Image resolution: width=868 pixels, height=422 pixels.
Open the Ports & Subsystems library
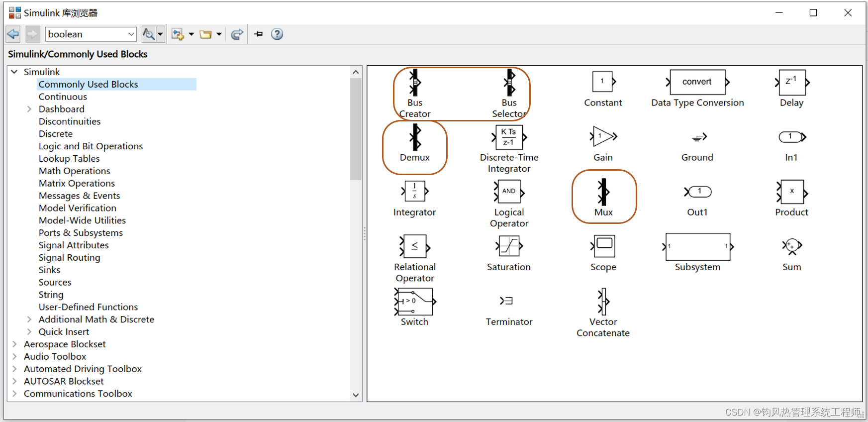[x=81, y=233]
